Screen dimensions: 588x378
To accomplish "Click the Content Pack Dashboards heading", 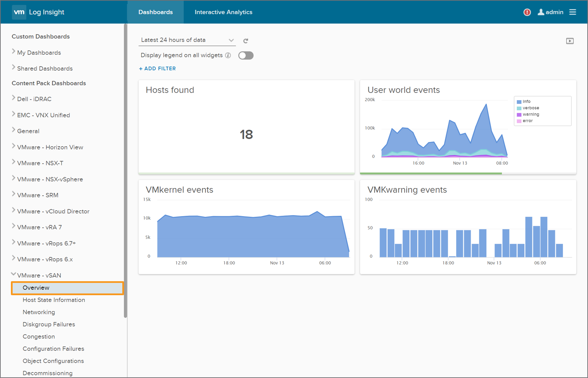I will (x=49, y=83).
